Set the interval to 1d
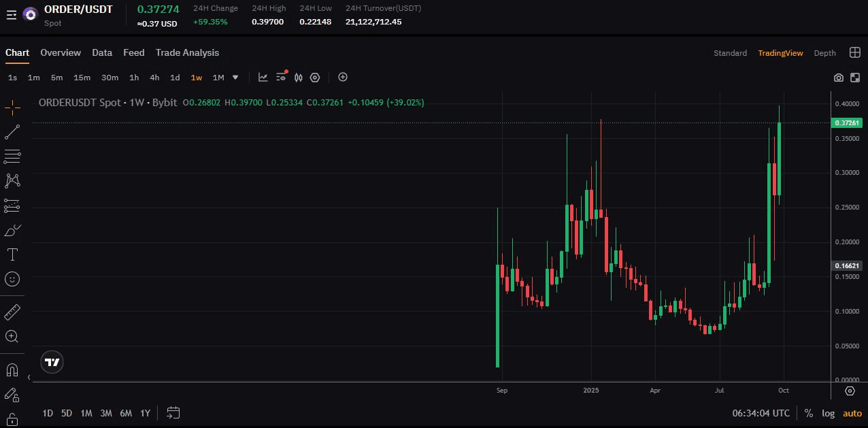Image resolution: width=868 pixels, height=428 pixels. tap(175, 78)
